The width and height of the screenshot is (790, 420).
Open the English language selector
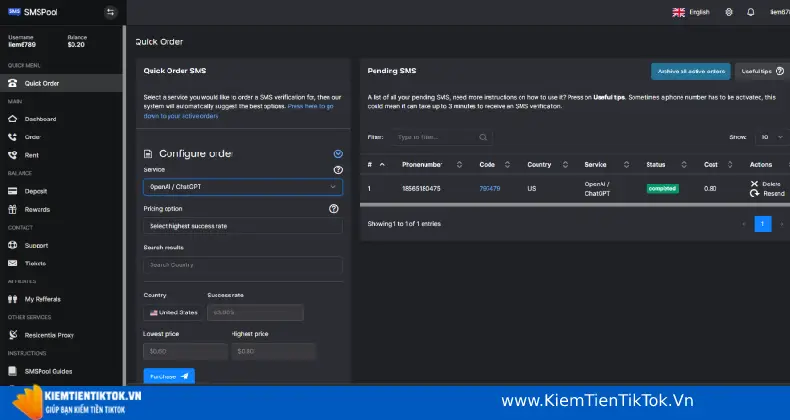click(691, 12)
